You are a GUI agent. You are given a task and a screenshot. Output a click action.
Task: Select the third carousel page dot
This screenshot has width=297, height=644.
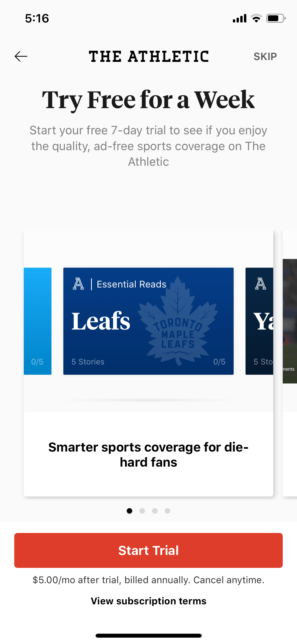155,511
